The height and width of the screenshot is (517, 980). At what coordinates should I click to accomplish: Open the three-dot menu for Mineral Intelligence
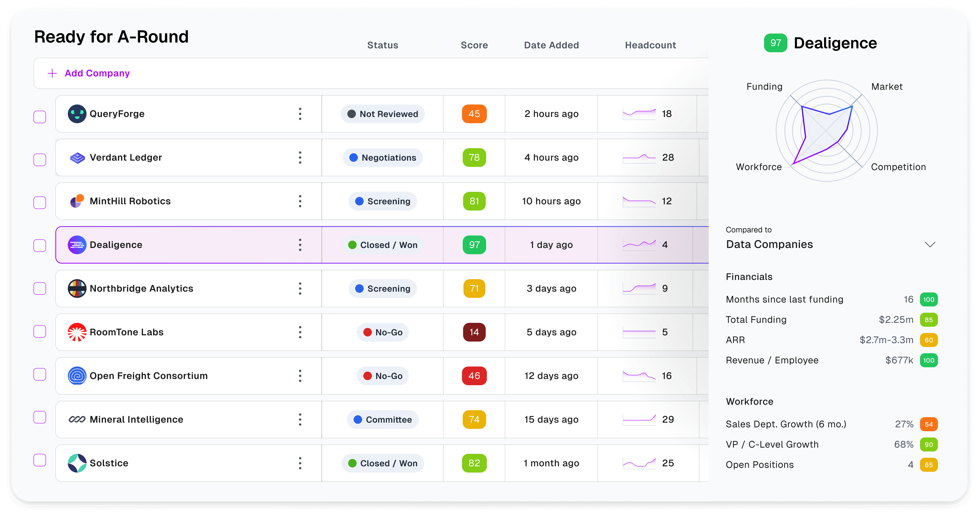point(300,419)
